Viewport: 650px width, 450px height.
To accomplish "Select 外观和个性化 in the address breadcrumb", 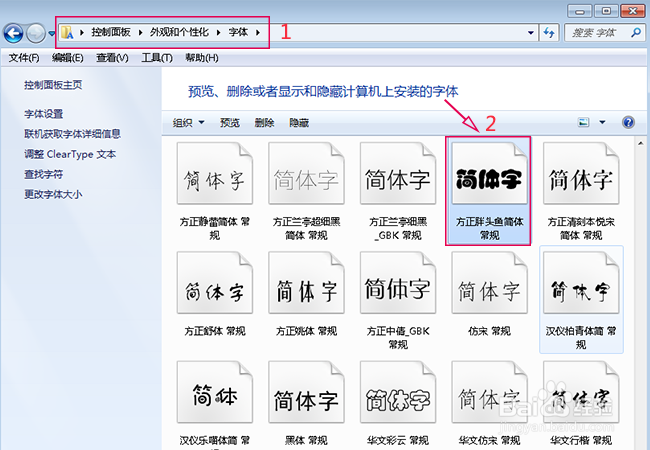I will [179, 32].
